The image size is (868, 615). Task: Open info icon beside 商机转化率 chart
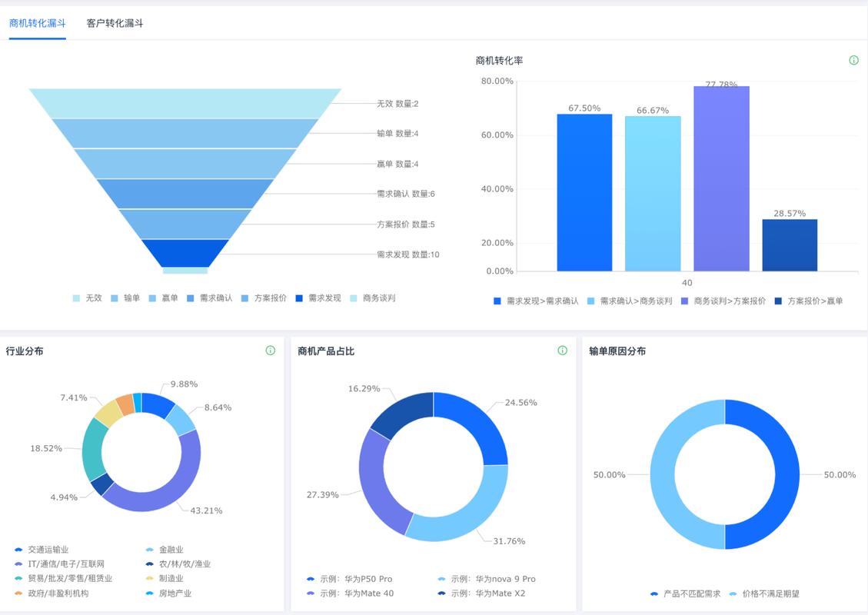[853, 60]
